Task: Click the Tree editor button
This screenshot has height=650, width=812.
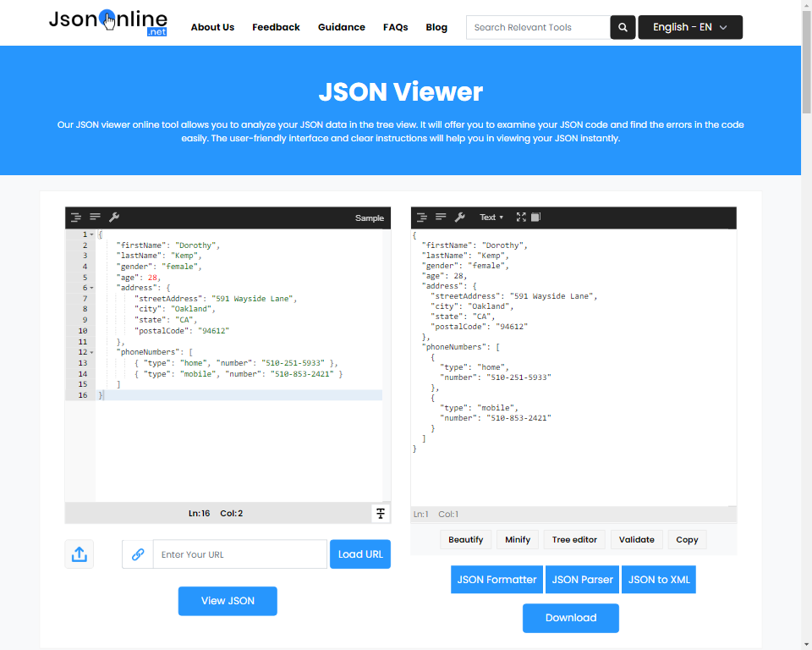Action: coord(574,539)
